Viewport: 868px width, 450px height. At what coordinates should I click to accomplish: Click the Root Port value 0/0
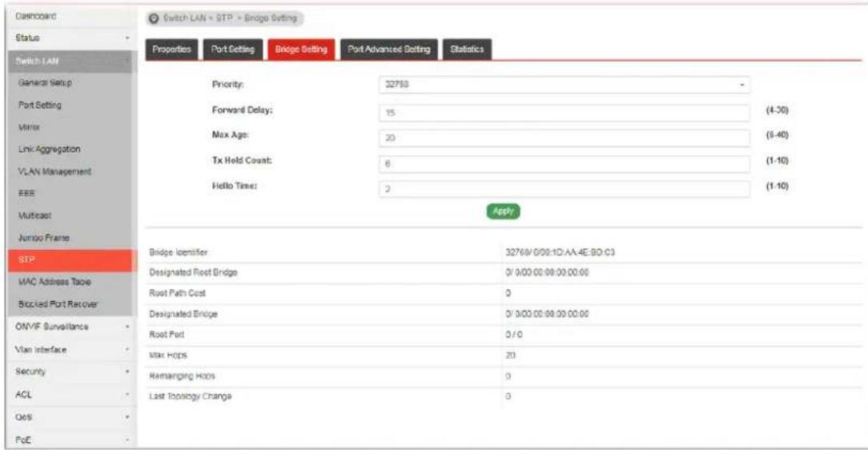coord(514,335)
